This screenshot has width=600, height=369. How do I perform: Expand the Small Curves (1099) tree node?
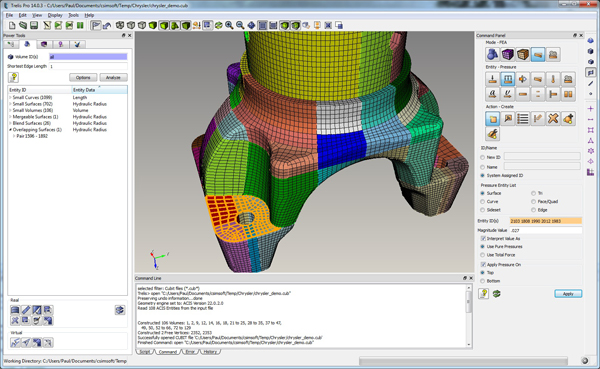pos(10,98)
